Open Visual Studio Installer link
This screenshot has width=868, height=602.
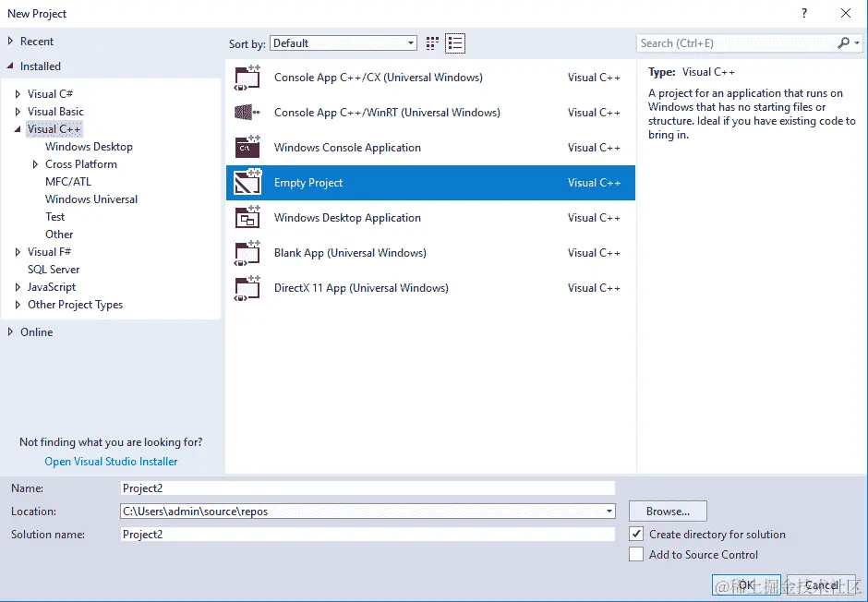click(x=111, y=462)
